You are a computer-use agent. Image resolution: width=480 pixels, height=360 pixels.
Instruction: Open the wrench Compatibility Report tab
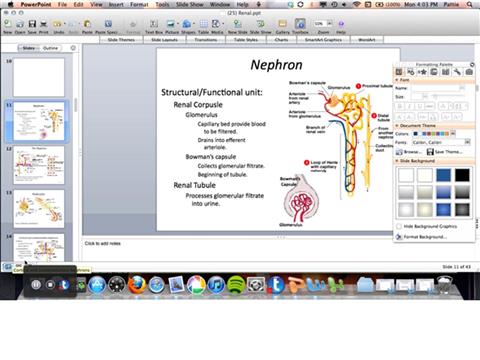[457, 72]
